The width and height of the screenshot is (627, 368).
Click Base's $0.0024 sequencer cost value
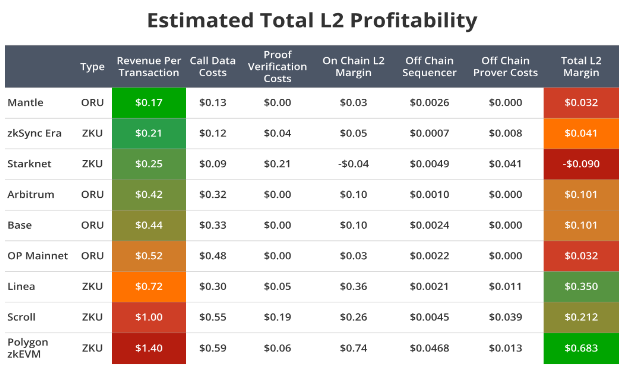429,225
